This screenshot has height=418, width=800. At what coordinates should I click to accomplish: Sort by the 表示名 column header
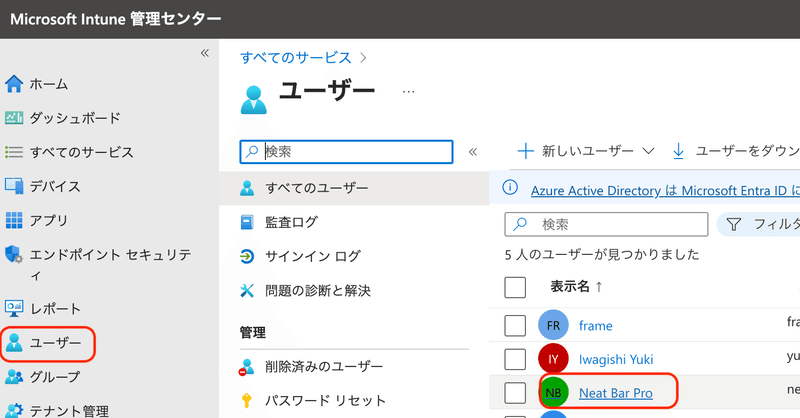pos(576,287)
